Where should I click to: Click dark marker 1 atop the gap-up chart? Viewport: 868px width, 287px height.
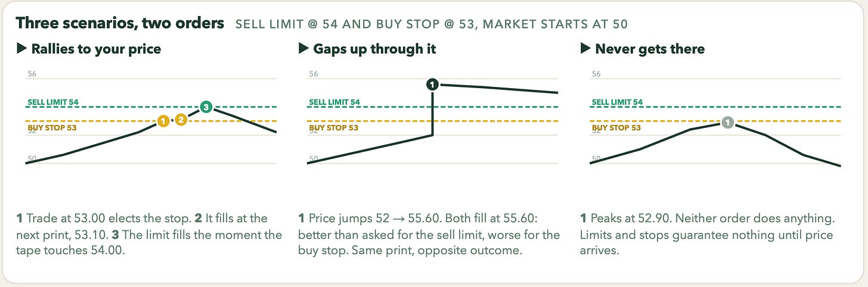(x=433, y=85)
